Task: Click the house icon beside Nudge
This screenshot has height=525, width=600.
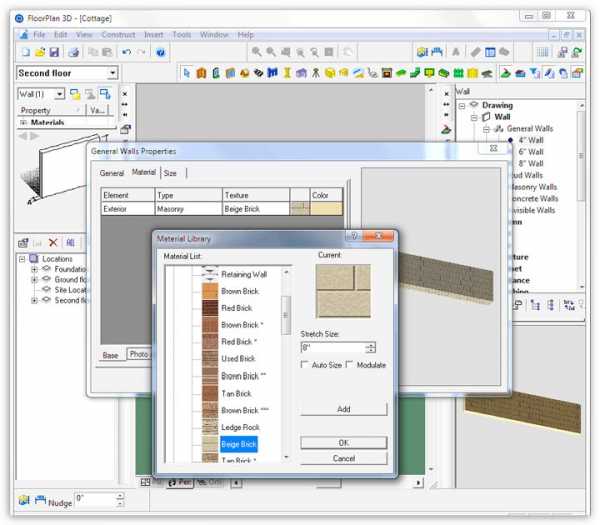Action: [24, 500]
